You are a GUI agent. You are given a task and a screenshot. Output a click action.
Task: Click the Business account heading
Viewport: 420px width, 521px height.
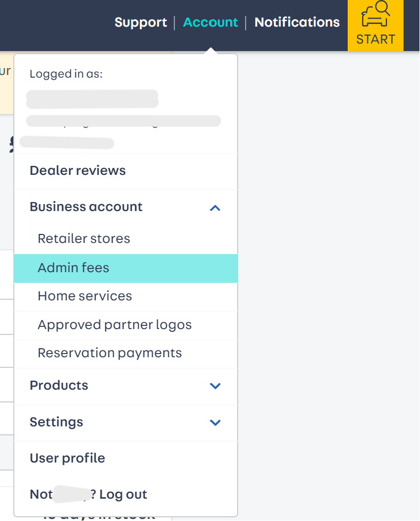pyautogui.click(x=86, y=207)
